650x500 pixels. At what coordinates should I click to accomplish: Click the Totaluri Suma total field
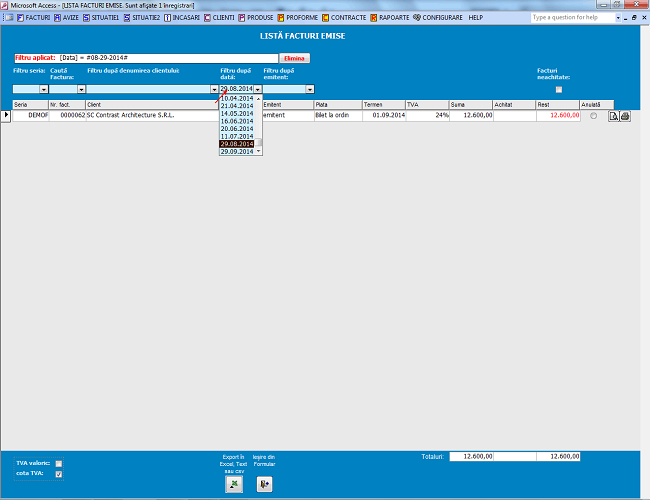tap(471, 456)
